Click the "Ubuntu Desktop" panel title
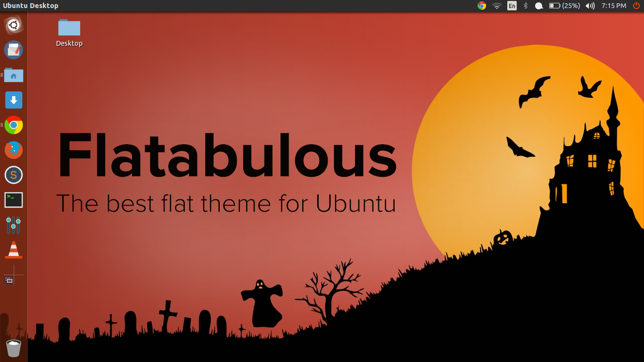 [31, 6]
